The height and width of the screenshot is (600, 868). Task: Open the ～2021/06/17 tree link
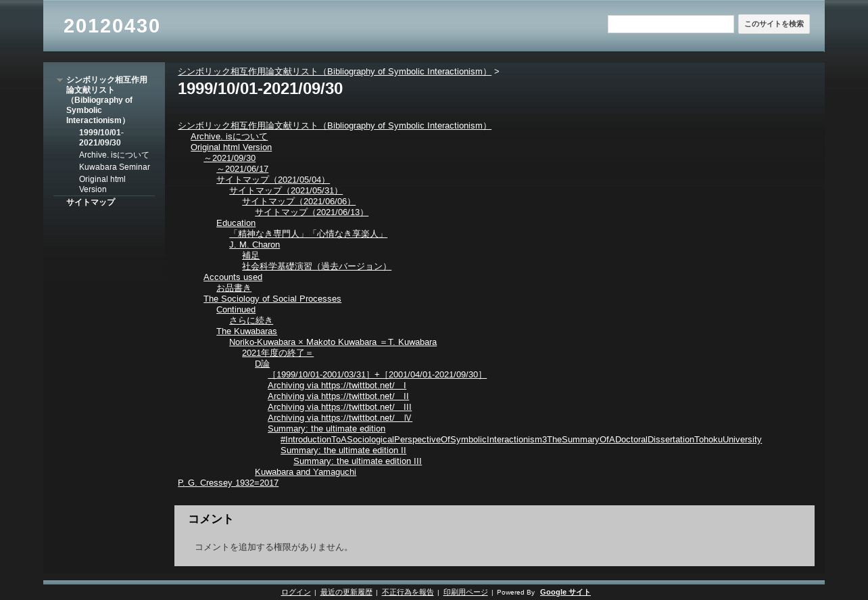click(x=242, y=169)
